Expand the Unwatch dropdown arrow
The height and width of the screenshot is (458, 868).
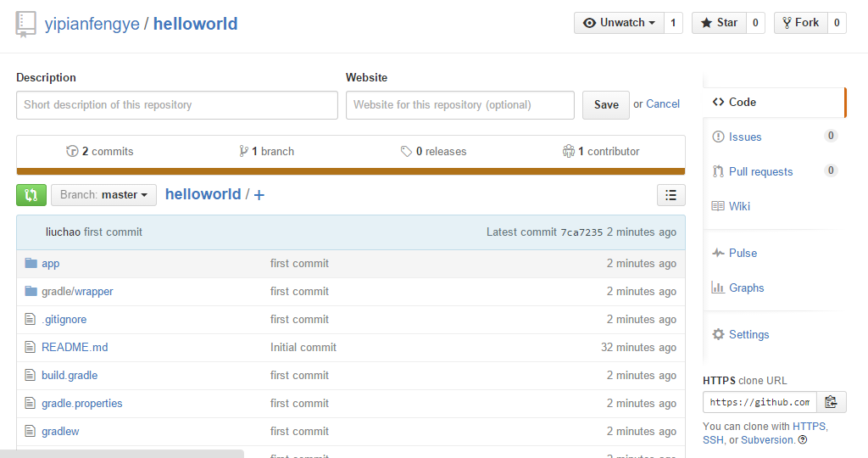coord(652,23)
